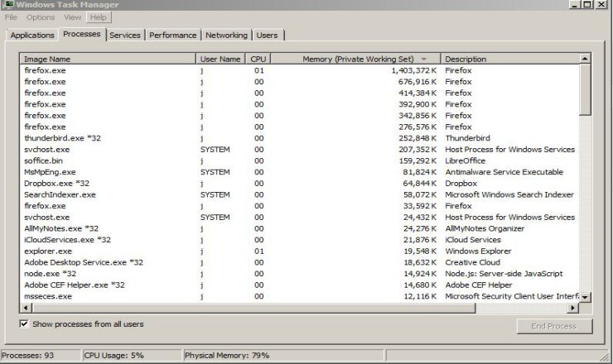
Task: Click the vertical scrollbar down arrow
Action: pos(585,297)
